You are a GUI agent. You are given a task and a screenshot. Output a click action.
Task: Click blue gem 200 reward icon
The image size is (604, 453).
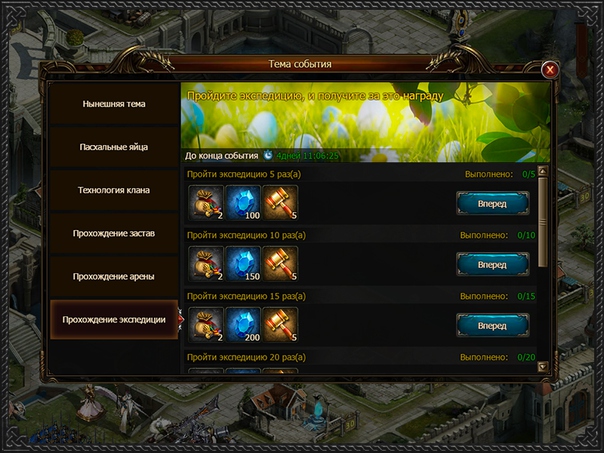pos(243,325)
